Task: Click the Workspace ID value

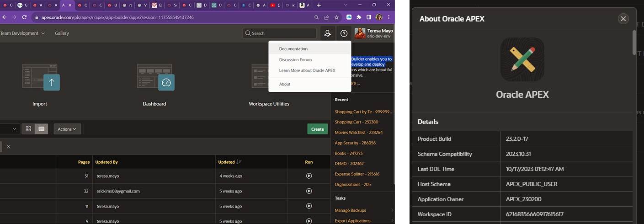Action: [x=535, y=214]
